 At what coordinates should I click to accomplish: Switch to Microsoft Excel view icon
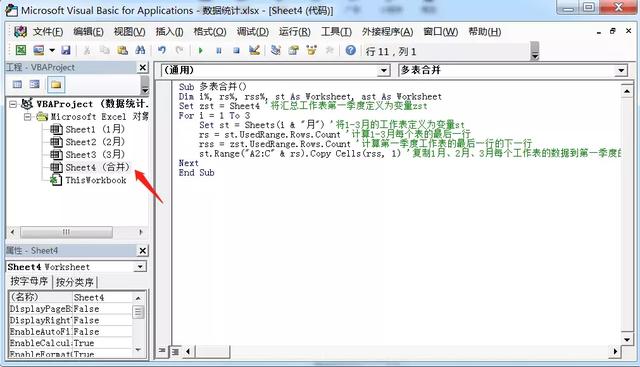(20, 50)
